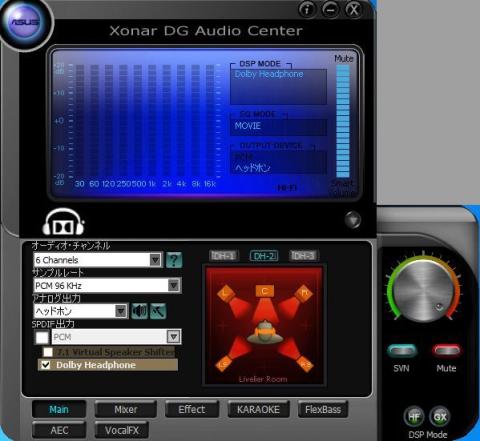Open the audio channel help question mark
Screen dimensions: 480x441
pyautogui.click(x=174, y=260)
